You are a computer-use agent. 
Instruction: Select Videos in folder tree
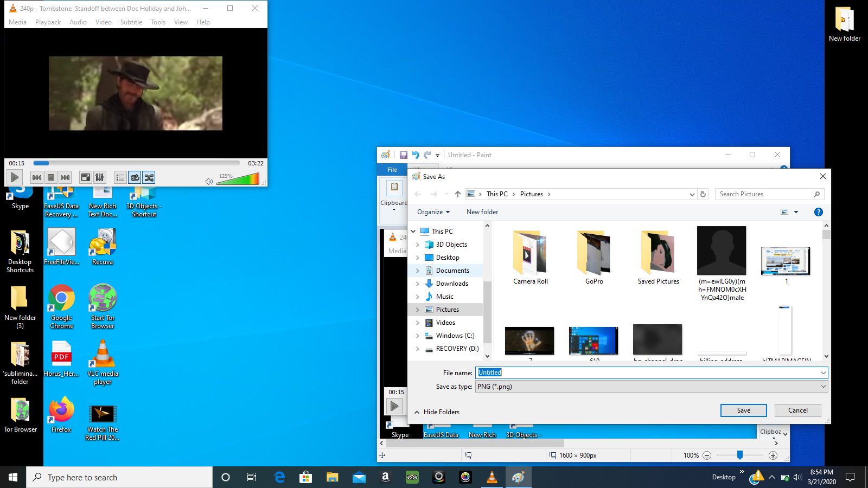click(x=445, y=323)
